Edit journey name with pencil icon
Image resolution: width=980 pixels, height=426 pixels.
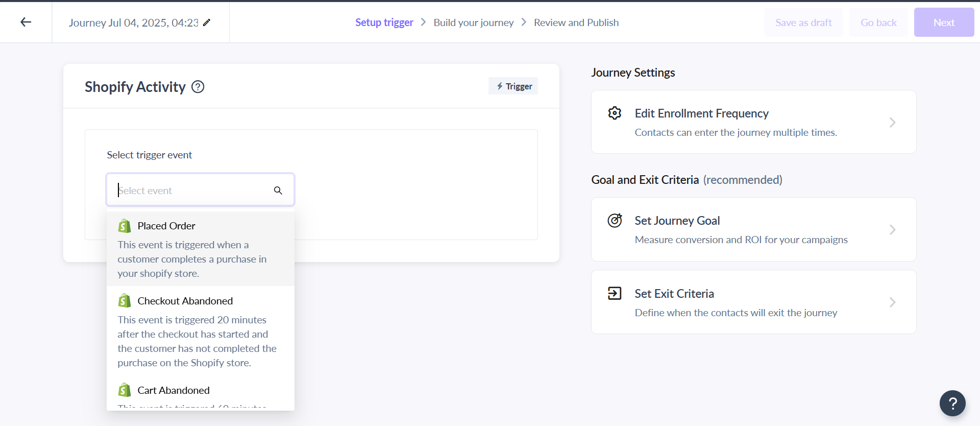pyautogui.click(x=207, y=22)
